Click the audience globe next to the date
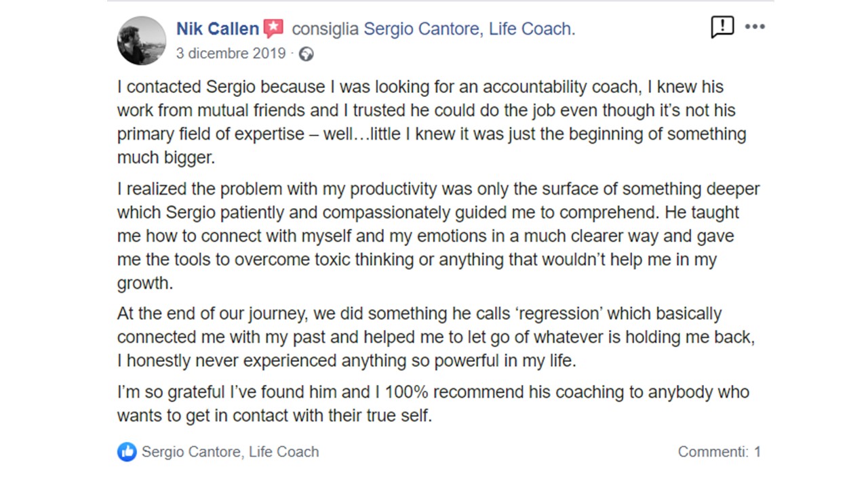 306,53
